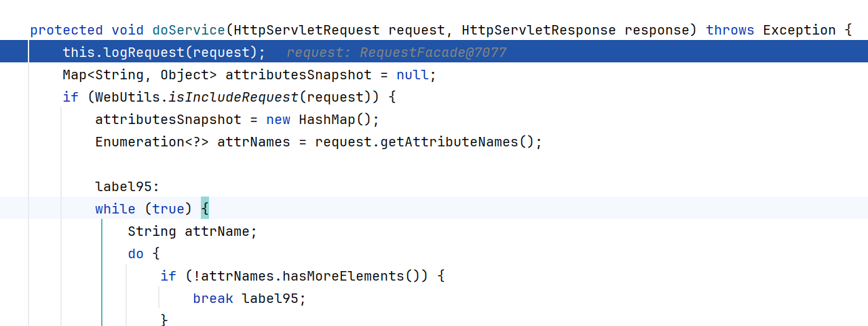This screenshot has height=326, width=868.
Task: Click the String attrName declaration
Action: click(193, 231)
